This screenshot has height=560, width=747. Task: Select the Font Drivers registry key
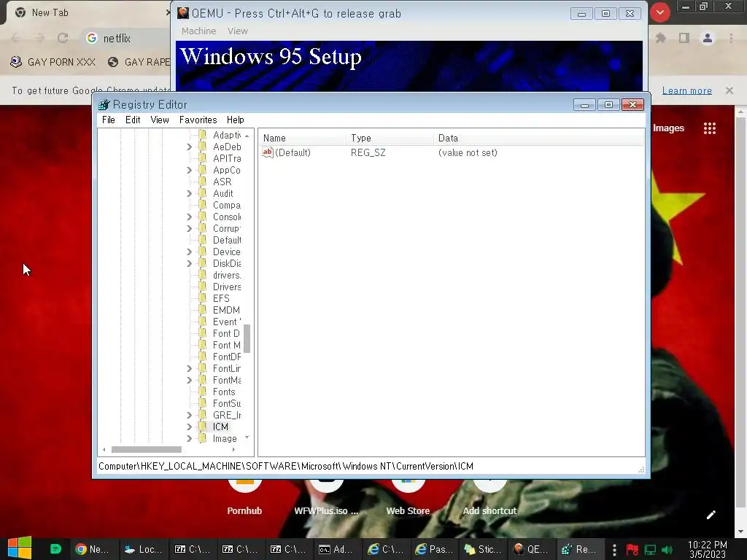coord(226,333)
